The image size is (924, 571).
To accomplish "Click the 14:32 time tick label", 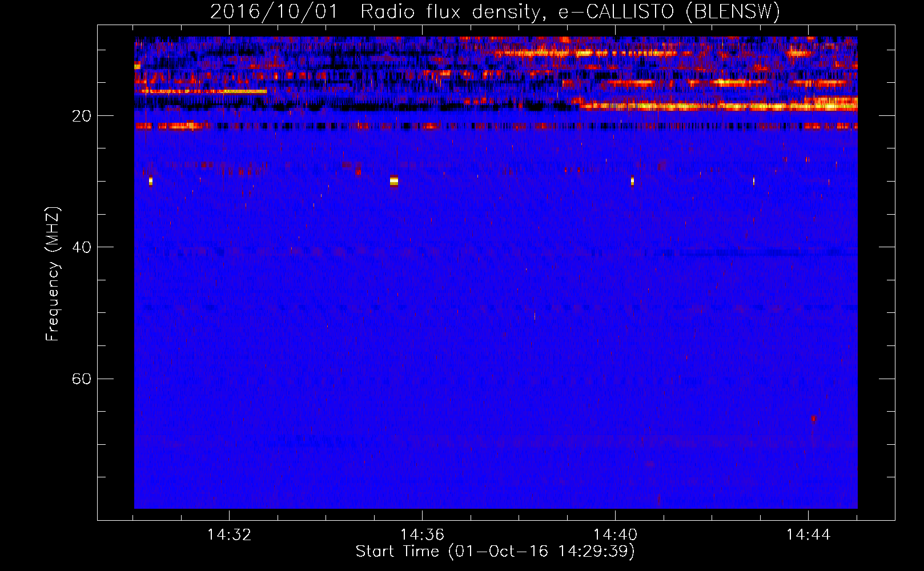I will (229, 535).
